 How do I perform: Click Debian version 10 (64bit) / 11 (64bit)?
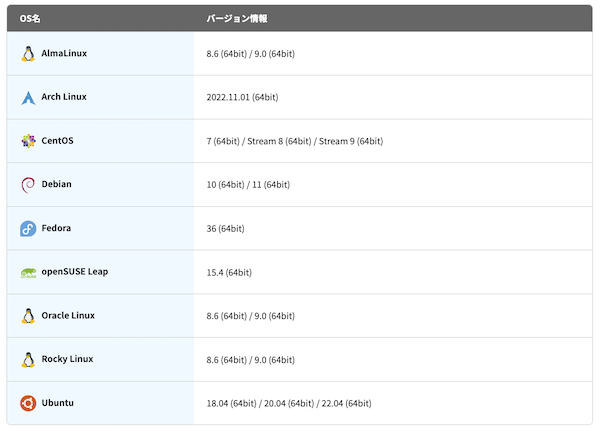click(x=248, y=185)
